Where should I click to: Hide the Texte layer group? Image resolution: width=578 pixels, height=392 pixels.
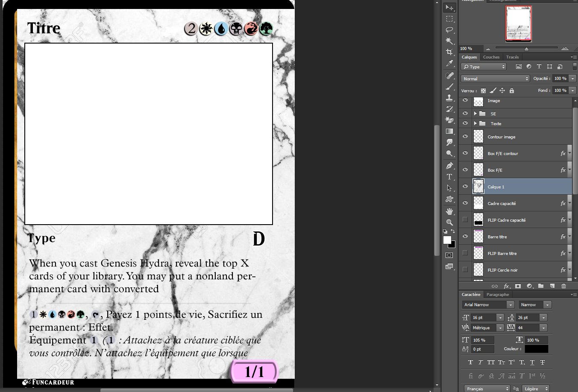point(465,123)
